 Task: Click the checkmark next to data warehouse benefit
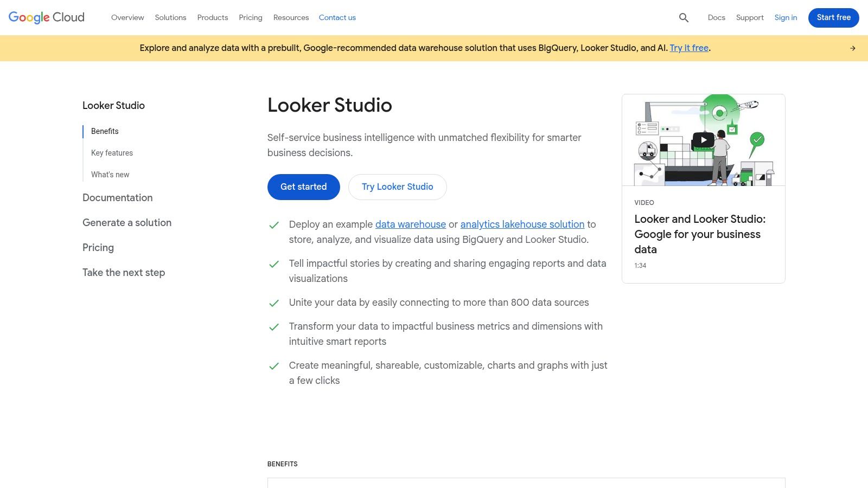[x=273, y=224]
